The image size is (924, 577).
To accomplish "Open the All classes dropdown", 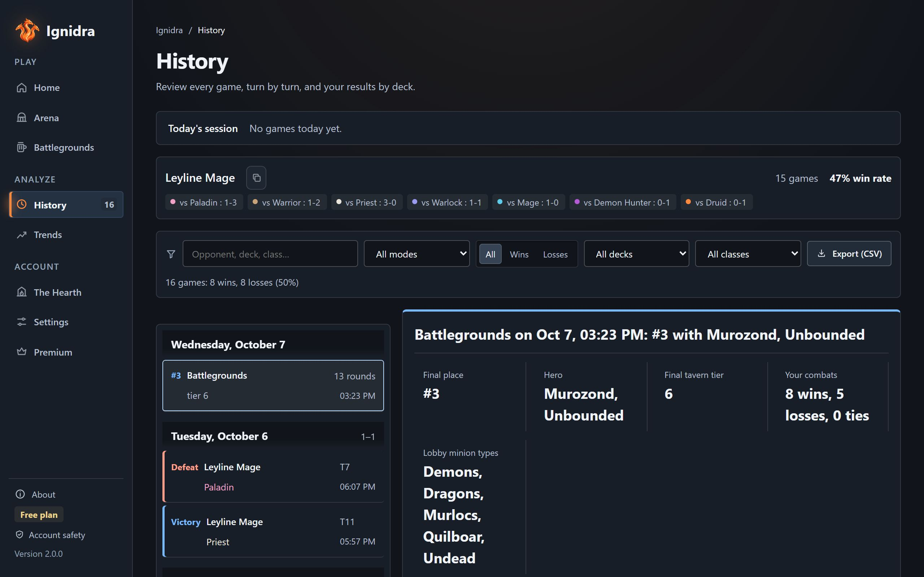I will 748,254.
